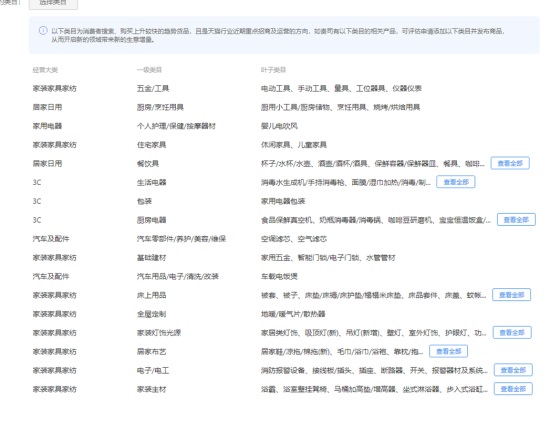
Task: Click 汽车及配件 in the 车载电饭煲 row
Action: (x=51, y=276)
